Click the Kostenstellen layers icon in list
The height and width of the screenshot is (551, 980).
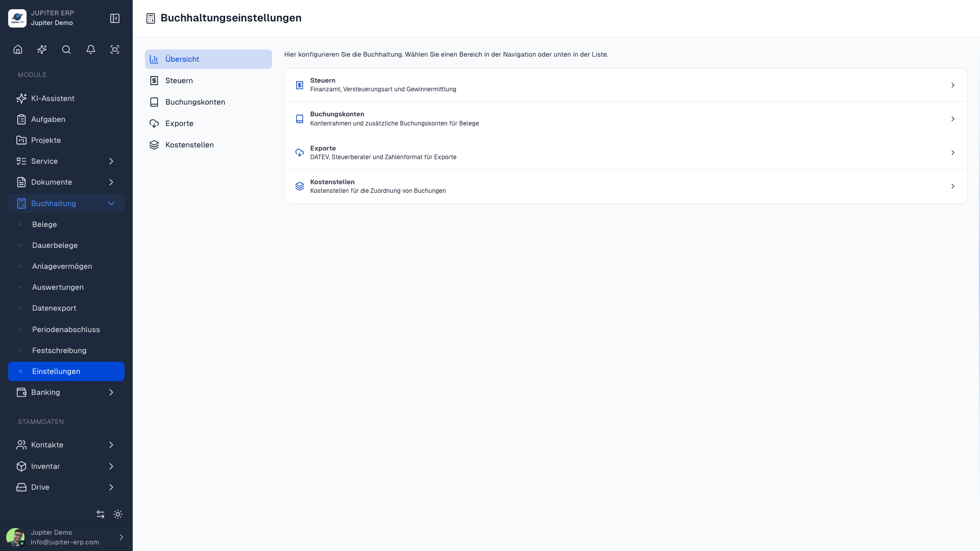[x=300, y=186]
